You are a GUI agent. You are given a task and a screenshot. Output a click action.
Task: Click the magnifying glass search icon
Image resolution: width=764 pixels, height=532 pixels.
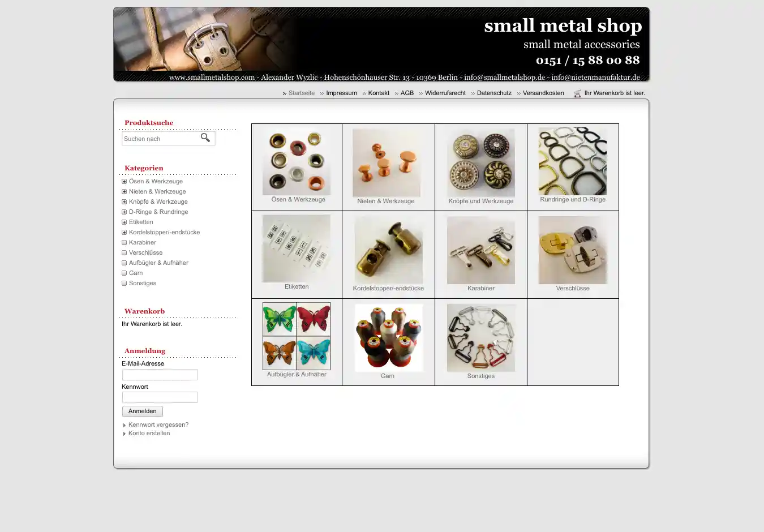pos(205,138)
